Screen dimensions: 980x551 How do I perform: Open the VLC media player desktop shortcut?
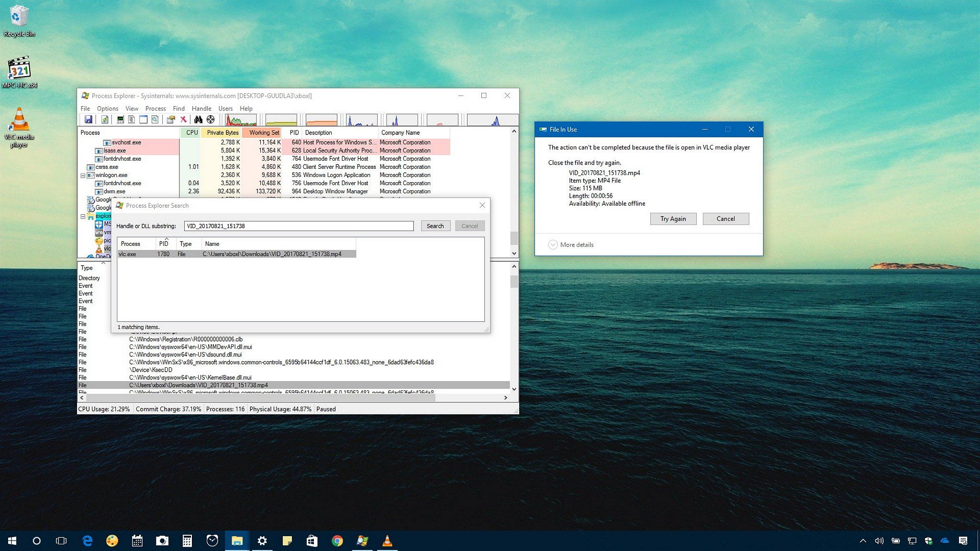point(19,127)
